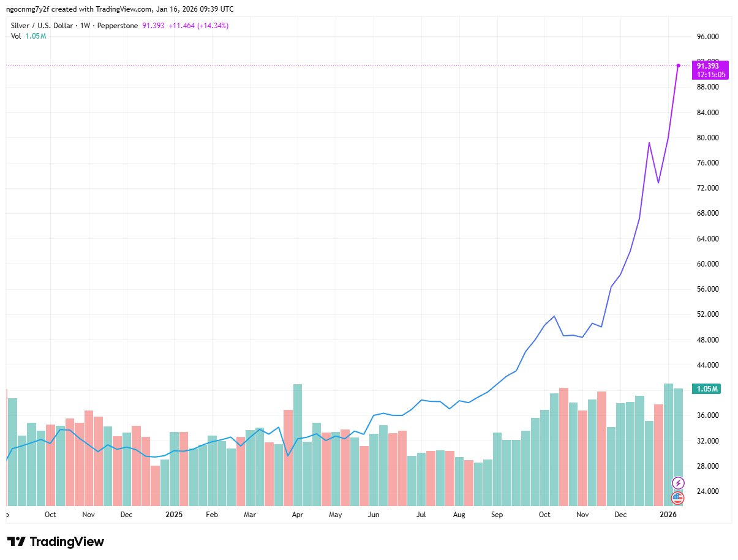This screenshot has width=738, height=560.
Task: Click the purple dot at latest price point
Action: tap(678, 66)
